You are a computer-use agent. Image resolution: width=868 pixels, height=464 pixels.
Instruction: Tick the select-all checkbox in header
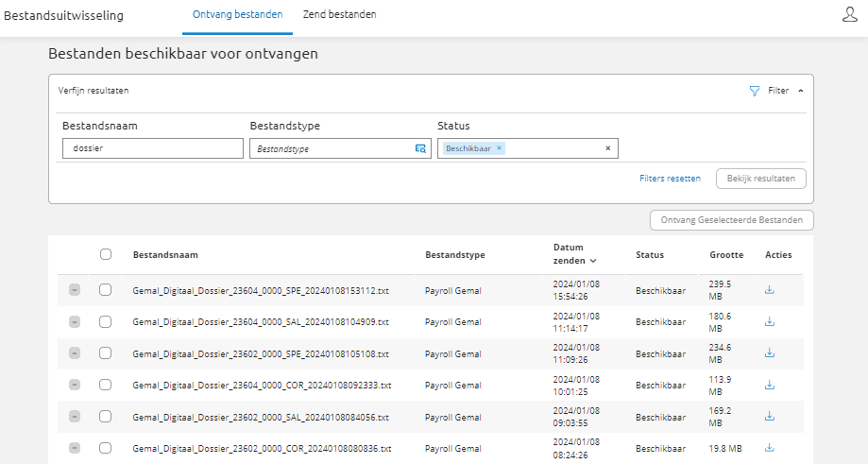click(x=106, y=254)
